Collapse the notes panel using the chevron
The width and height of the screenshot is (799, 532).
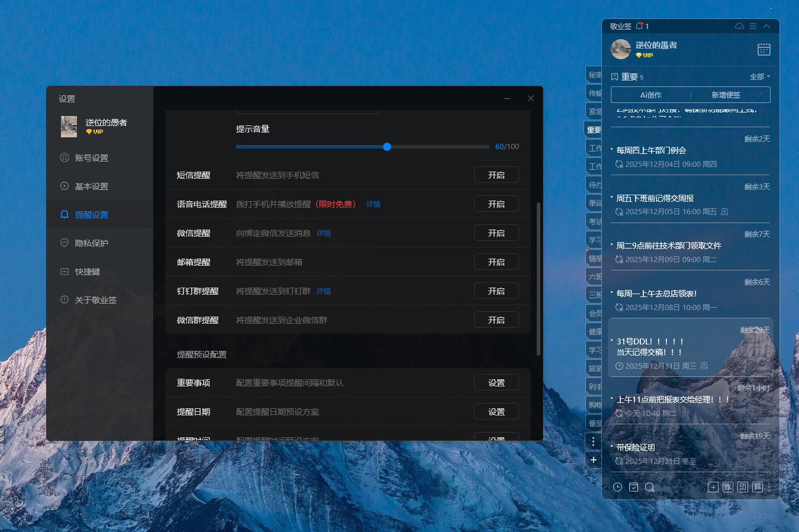coord(766,26)
